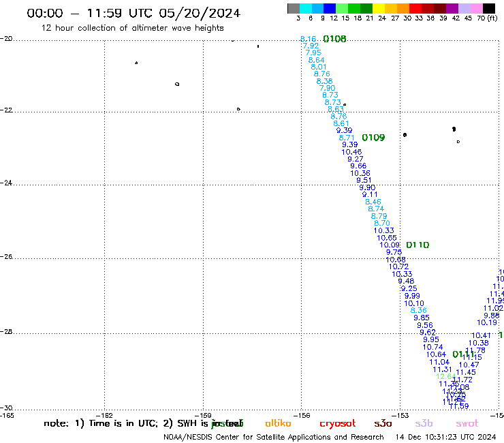Image resolution: width=504 pixels, height=443 pixels.
Task: Click the dark red 's3a' satellite label
Action: tap(383, 423)
